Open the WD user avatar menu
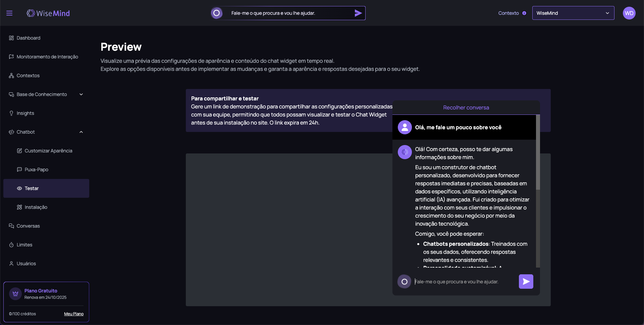This screenshot has width=644, height=325. pyautogui.click(x=629, y=13)
